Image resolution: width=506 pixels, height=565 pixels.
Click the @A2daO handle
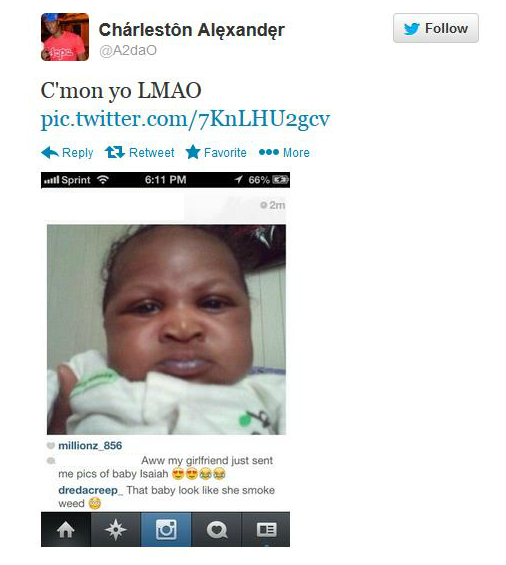(128, 50)
